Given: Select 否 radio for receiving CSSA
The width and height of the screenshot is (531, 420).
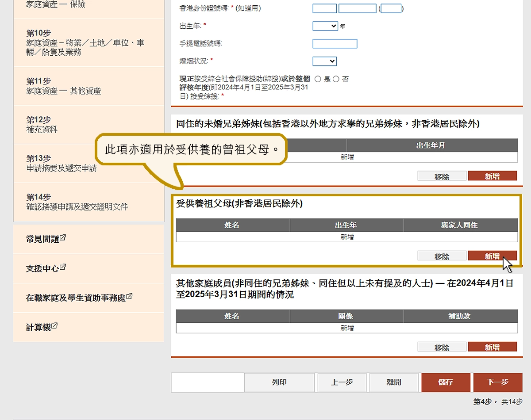Looking at the screenshot, I should click(336, 79).
